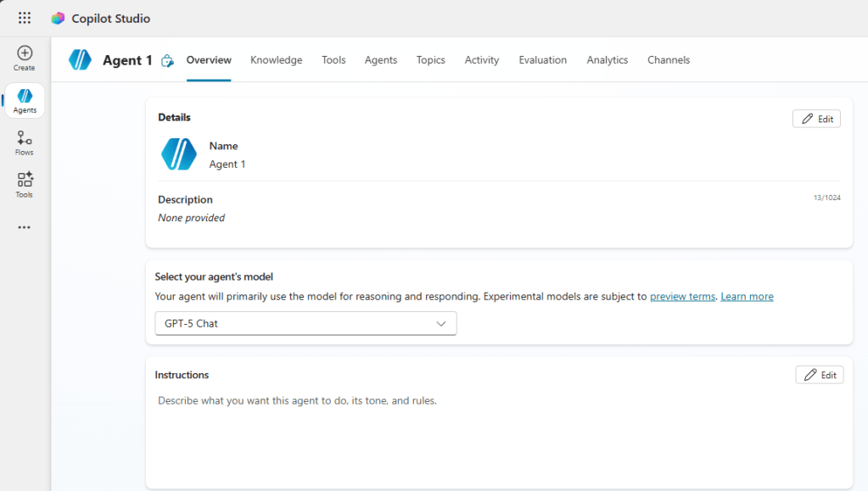Click the Copilot Studio logo icon
The height and width of the screenshot is (491, 868).
pos(58,18)
